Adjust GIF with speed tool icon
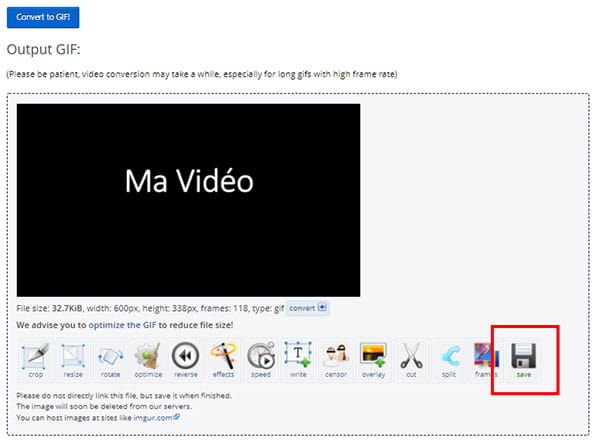 (260, 360)
